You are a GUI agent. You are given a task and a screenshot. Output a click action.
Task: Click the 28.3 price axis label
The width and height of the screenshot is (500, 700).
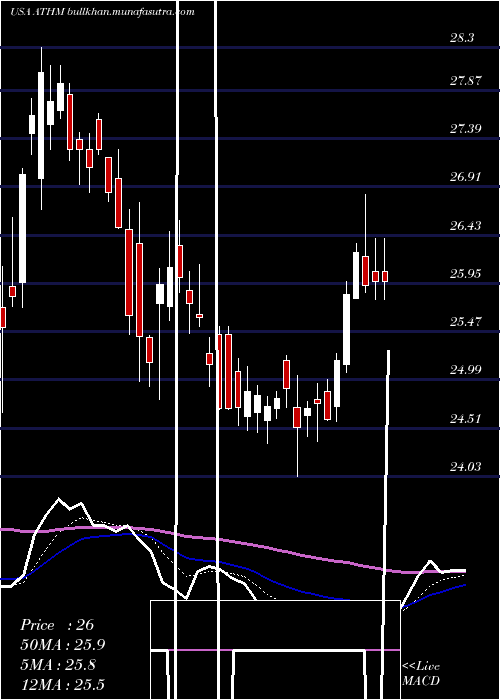click(462, 38)
